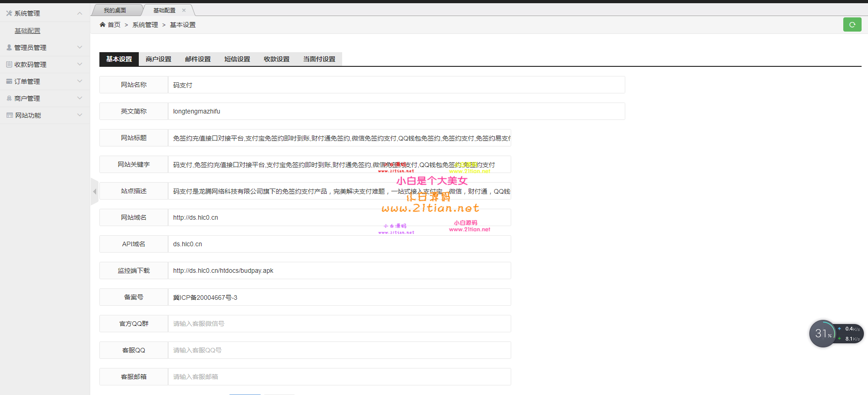The width and height of the screenshot is (868, 395).
Task: Click the 订单管理 sidebar label
Action: pyautogui.click(x=27, y=81)
